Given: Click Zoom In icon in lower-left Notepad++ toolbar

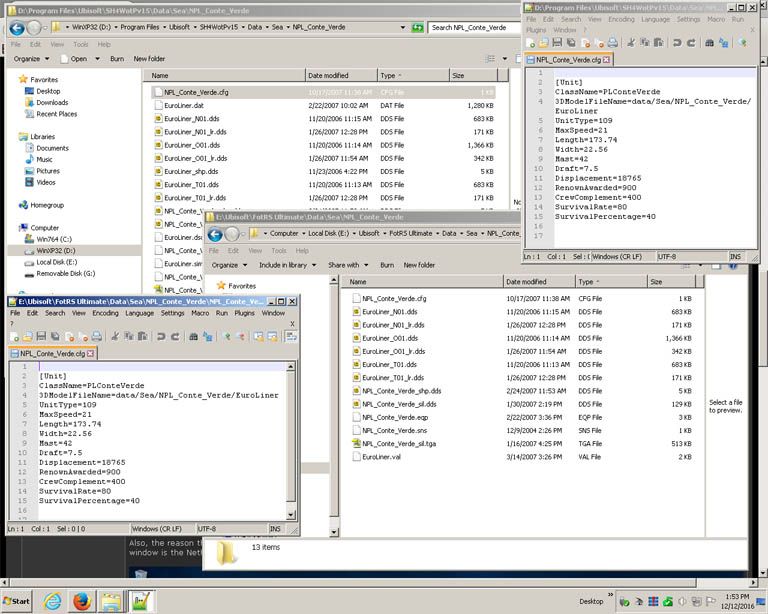Looking at the screenshot, I should click(x=228, y=336).
